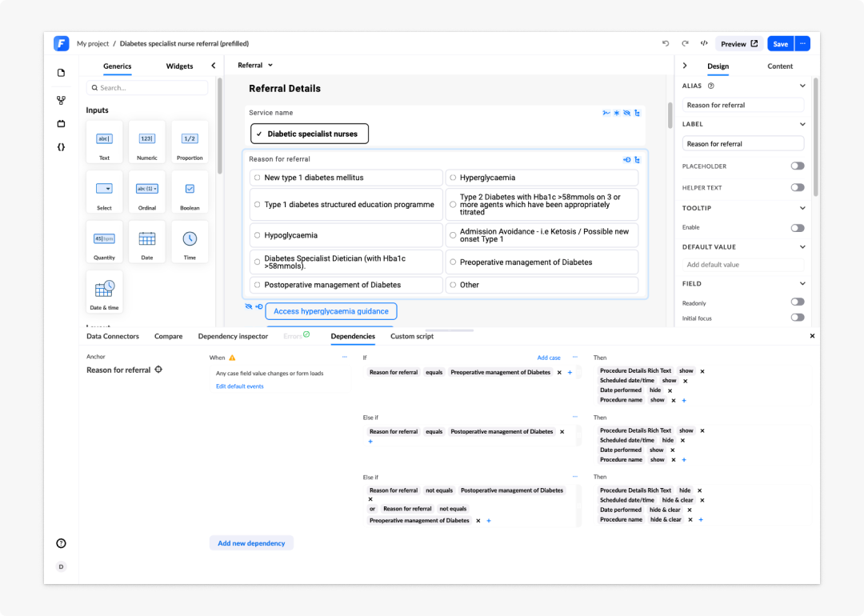The image size is (864, 616).
Task: Select the Hypoglycaemia radio option
Action: coord(258,235)
